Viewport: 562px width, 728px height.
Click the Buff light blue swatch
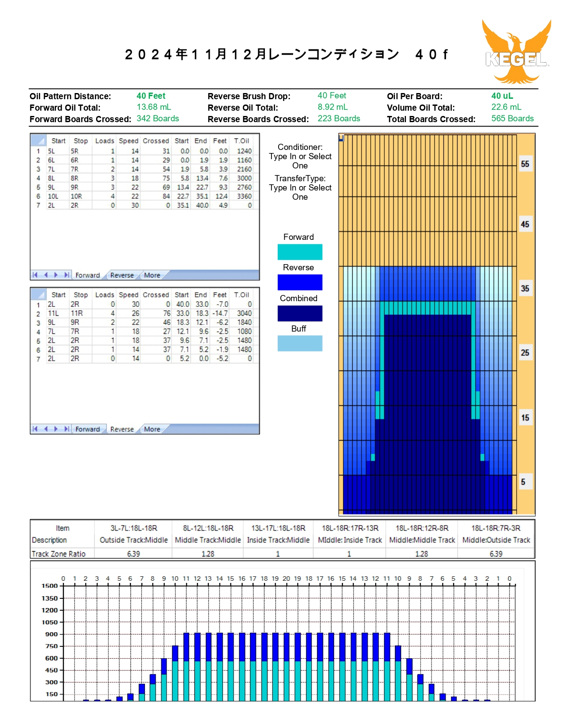[300, 343]
